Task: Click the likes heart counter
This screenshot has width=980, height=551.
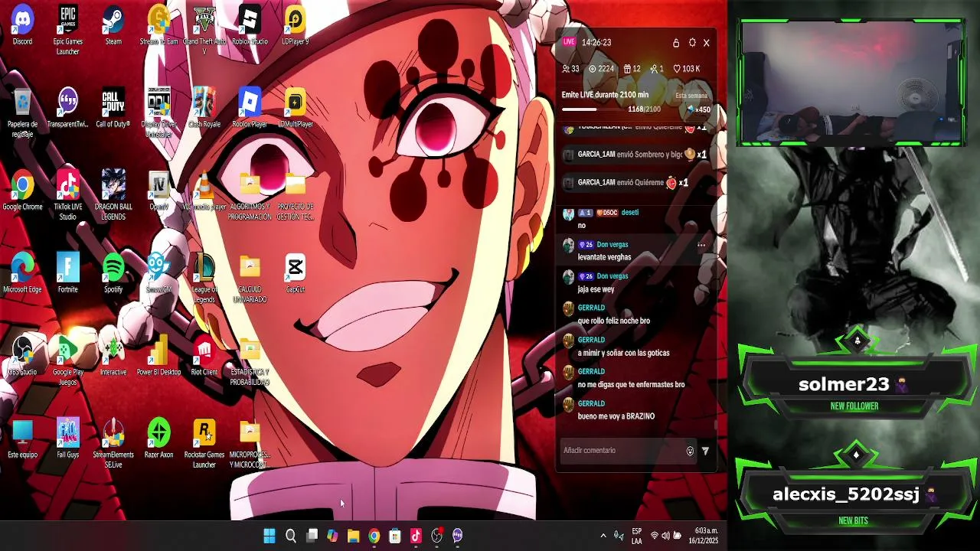Action: click(x=687, y=69)
